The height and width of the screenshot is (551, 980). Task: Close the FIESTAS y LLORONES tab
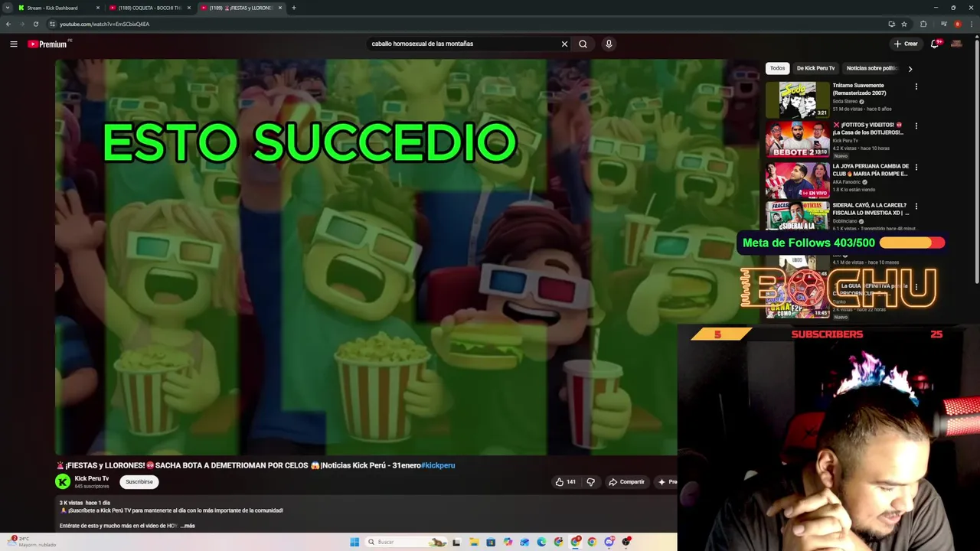coord(280,8)
